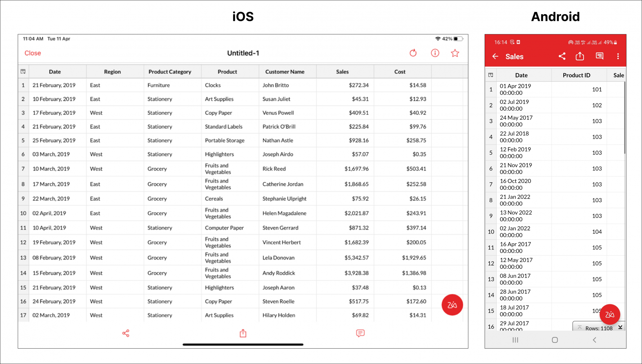Screen dimensions: 642x364
Task: Mark the Untitled-1 spreadsheet as favorite via star
Action: coord(455,53)
